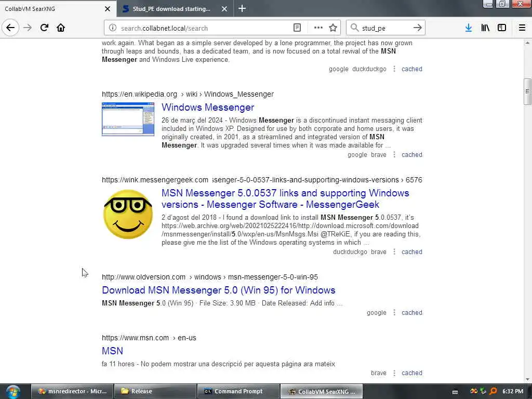Open the Windows Messenger result

[208, 107]
